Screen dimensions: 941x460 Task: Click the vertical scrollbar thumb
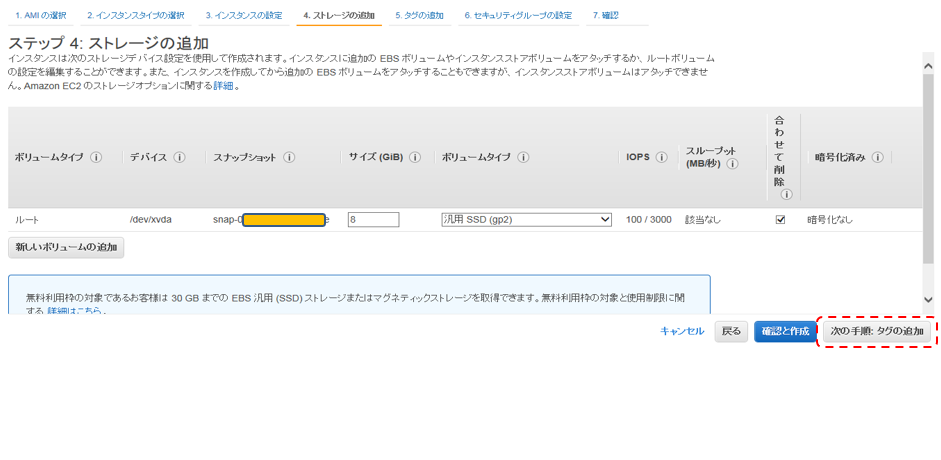928,168
